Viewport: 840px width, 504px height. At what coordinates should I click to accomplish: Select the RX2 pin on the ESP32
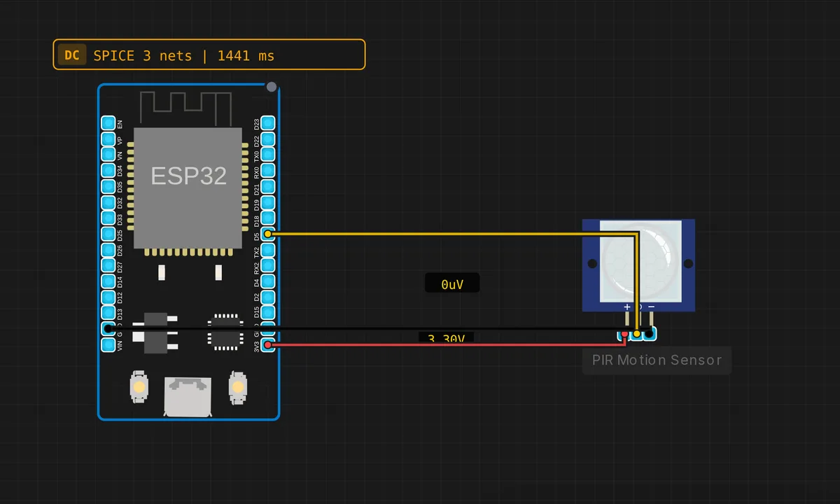point(267,266)
